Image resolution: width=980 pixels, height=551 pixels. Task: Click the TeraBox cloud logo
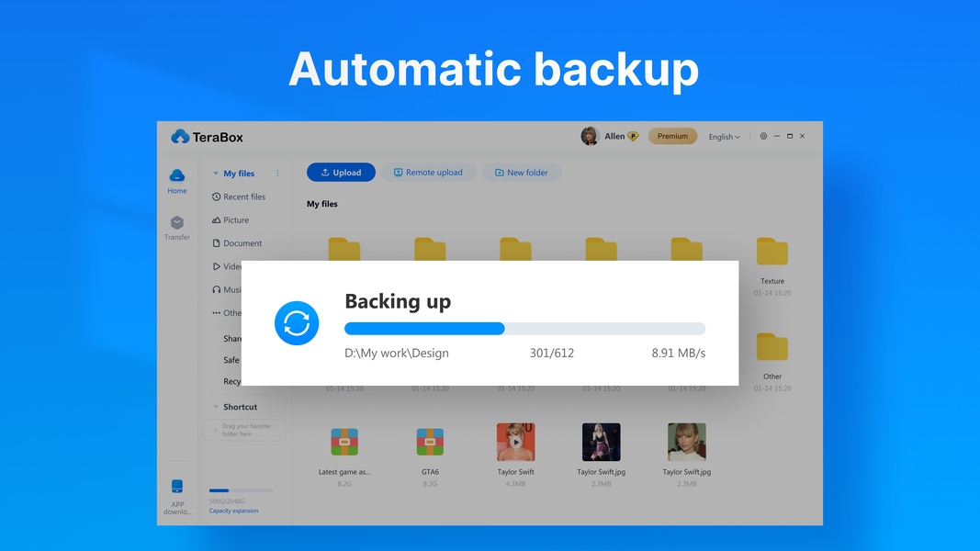tap(180, 137)
